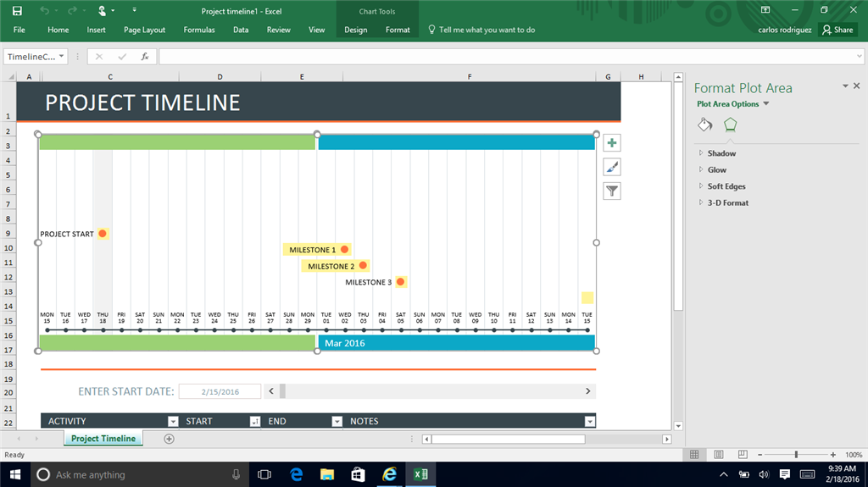The width and height of the screenshot is (868, 487).
Task: Expand the formula bar
Action: click(x=860, y=57)
